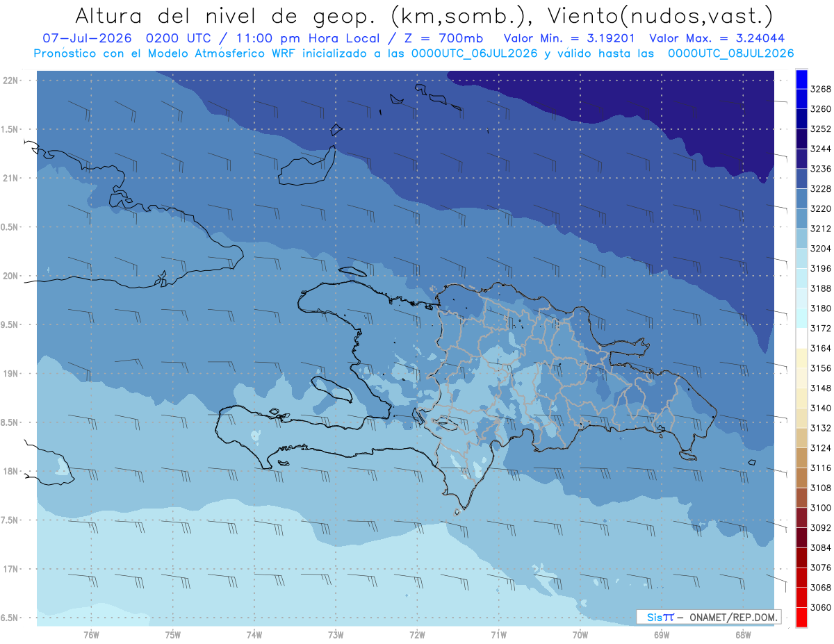Click 'Valor Min. = 3.19201' value
Screen dimensions: 834x644
pyautogui.click(x=569, y=39)
